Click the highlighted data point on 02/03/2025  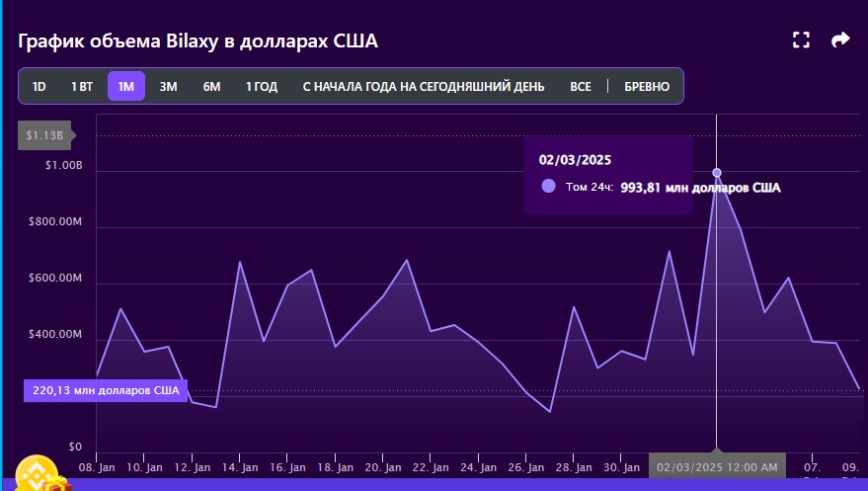[717, 173]
